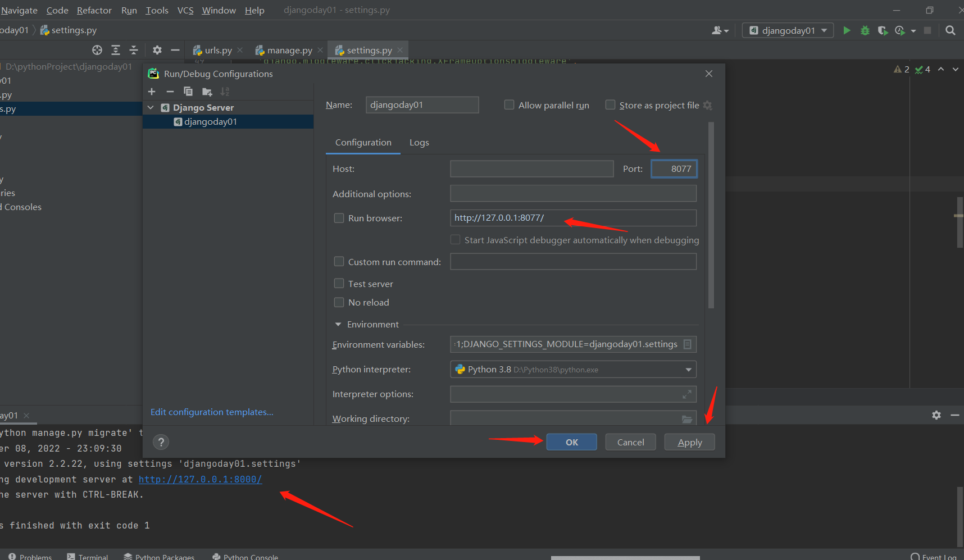Collapse the Django Server tree node
The width and height of the screenshot is (964, 560).
151,107
